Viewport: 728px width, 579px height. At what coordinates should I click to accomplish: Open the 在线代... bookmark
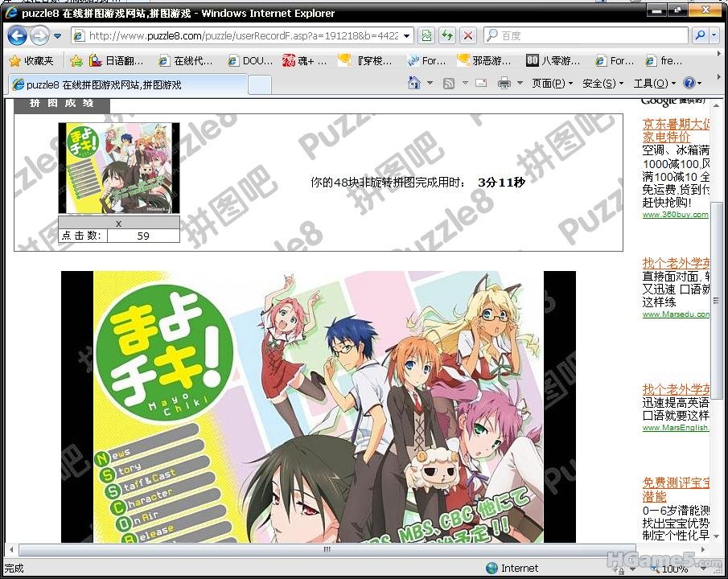[185, 61]
